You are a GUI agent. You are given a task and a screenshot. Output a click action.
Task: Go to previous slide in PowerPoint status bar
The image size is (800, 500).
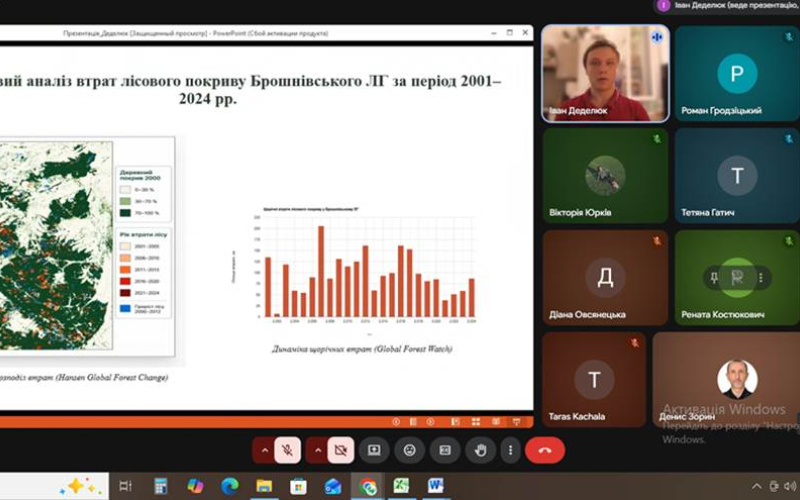396,422
